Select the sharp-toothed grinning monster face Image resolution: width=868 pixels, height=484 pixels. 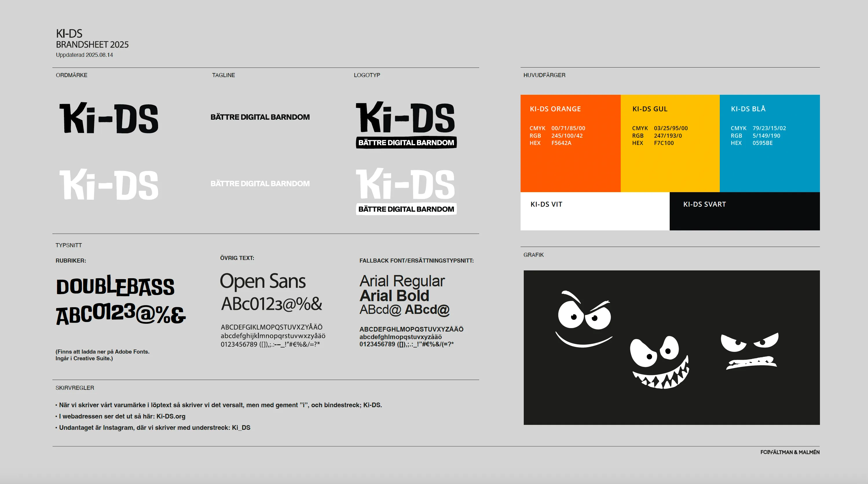(660, 363)
